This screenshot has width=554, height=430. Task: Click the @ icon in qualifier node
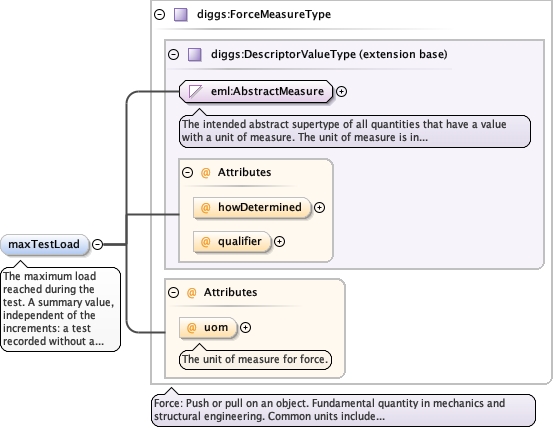click(205, 242)
